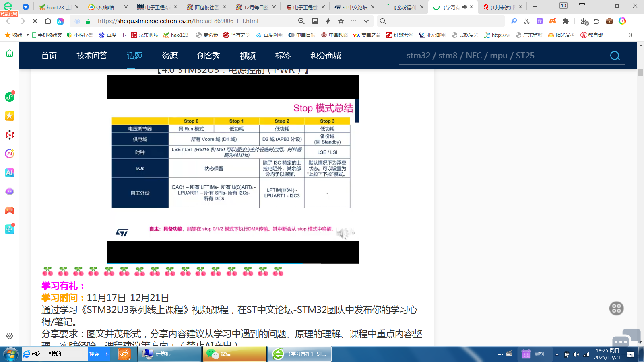Open sidebar settings gear
The width and height of the screenshot is (644, 362).
[x=10, y=335]
